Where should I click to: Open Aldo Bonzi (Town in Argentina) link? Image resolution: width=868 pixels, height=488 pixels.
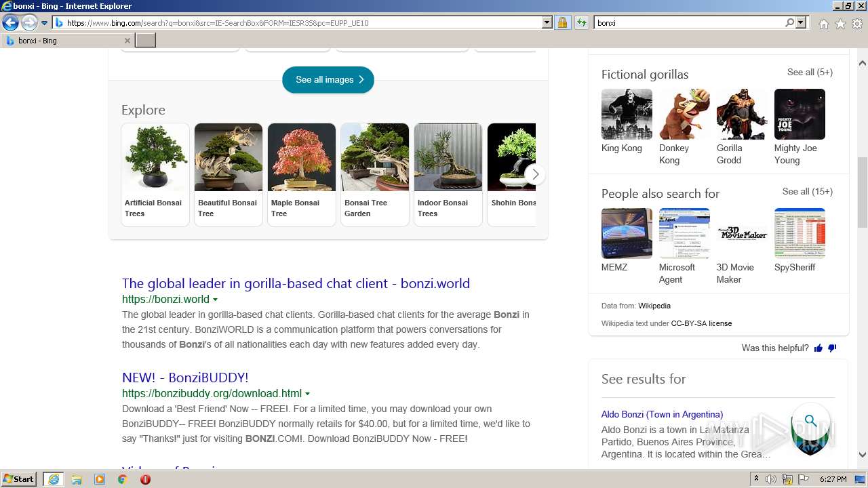click(662, 414)
